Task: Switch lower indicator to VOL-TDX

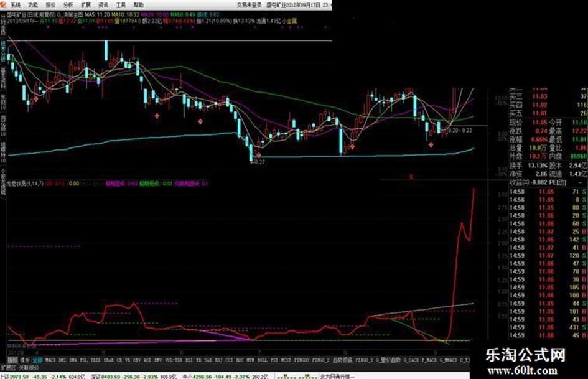Action: click(174, 360)
